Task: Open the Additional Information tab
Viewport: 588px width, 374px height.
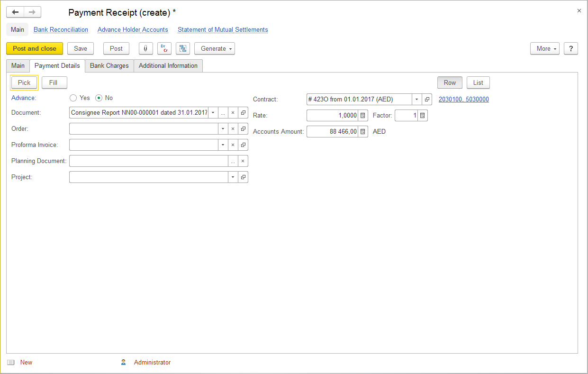Action: [168, 66]
